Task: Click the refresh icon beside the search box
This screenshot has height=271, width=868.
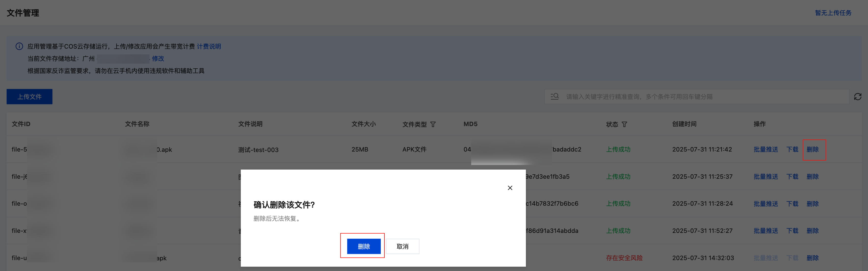Action: tap(858, 97)
